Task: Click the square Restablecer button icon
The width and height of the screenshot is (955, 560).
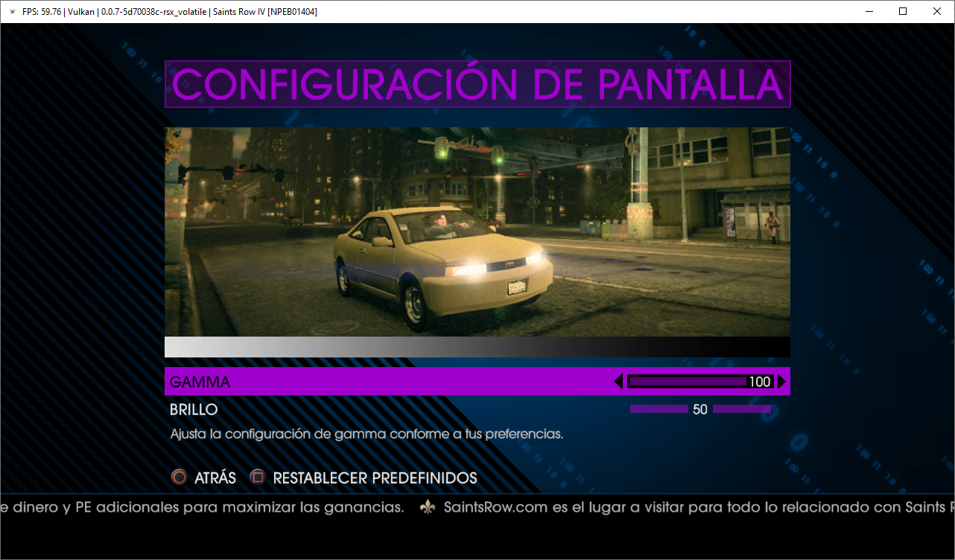Action: pyautogui.click(x=257, y=477)
